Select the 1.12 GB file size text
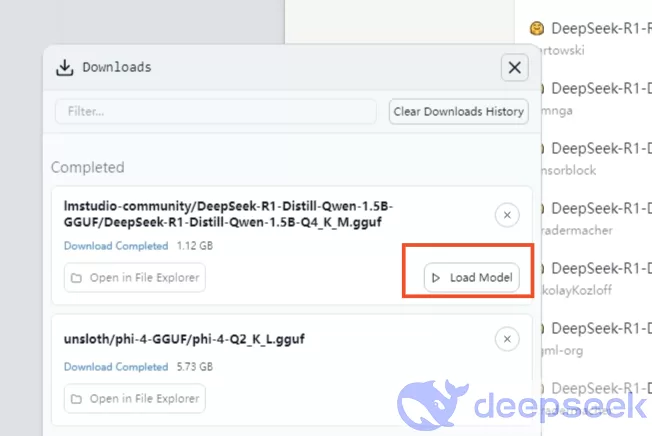 click(x=195, y=246)
